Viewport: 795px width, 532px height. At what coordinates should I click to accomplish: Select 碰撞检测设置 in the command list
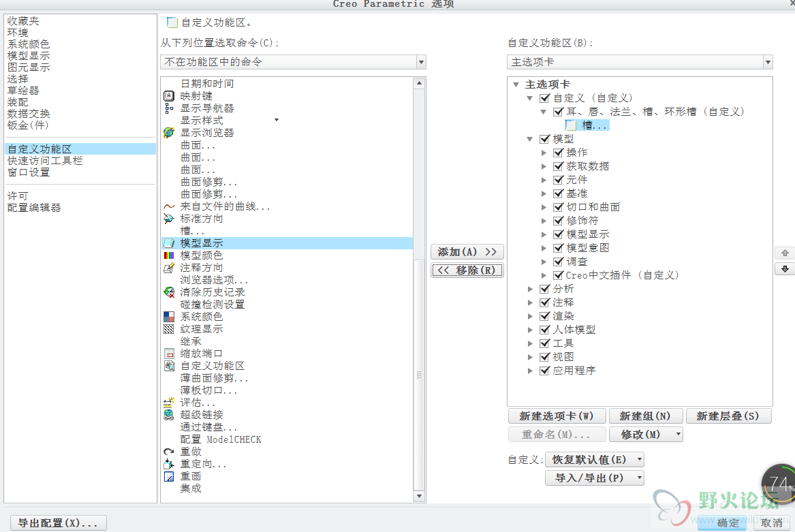click(x=213, y=304)
